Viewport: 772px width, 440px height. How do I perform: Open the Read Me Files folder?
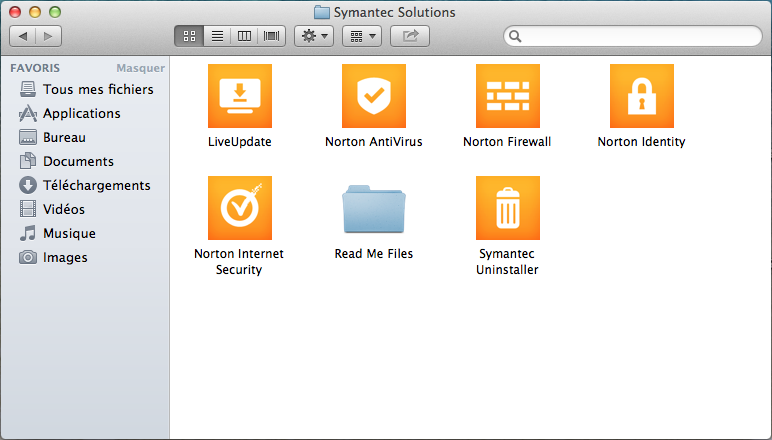(x=374, y=209)
